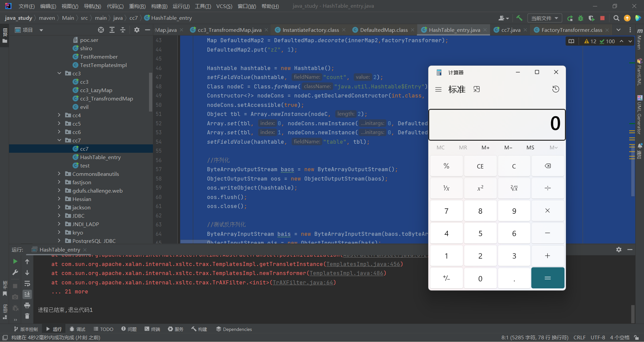644x342 pixels.
Task: Toggle calculator keep-on-top mode icon
Action: [477, 89]
